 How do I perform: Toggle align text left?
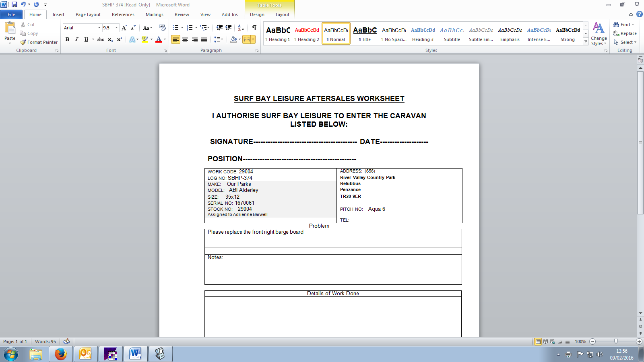175,39
